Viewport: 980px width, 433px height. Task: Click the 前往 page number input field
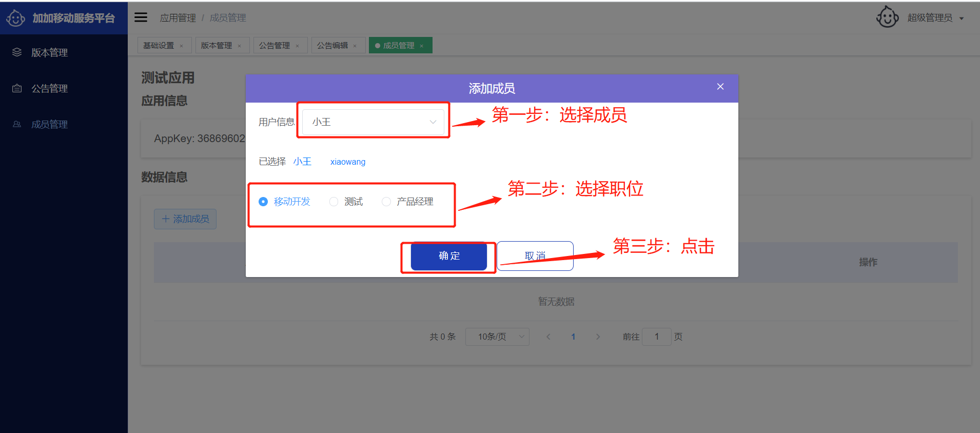(656, 337)
